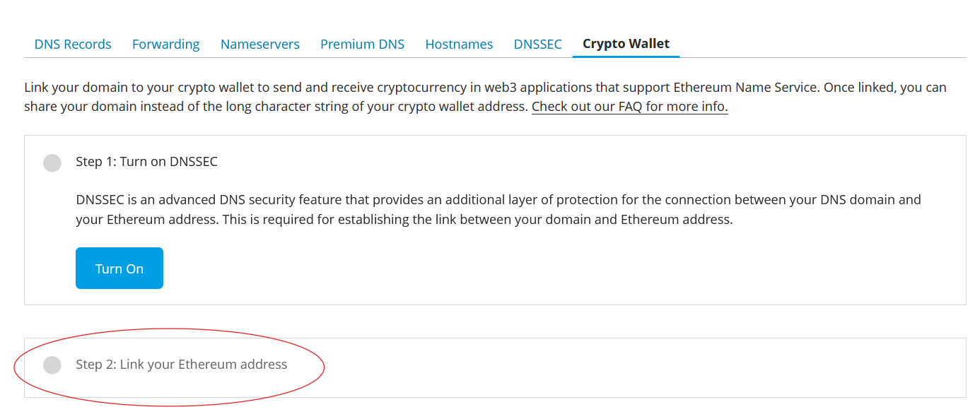Viewport: 980px width, 419px height.
Task: Expand Step 2: Link your Ethereum address
Action: tap(181, 365)
